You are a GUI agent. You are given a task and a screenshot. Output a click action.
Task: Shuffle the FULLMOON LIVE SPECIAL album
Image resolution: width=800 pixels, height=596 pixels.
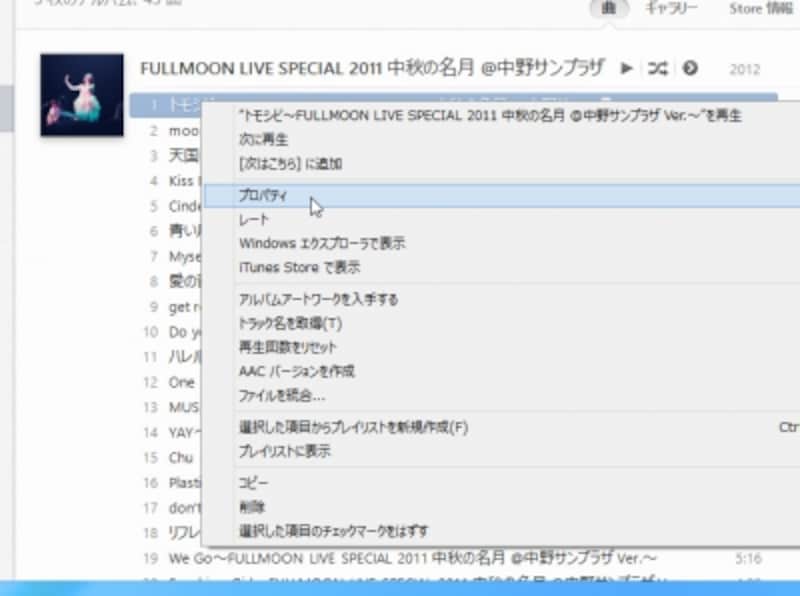pos(657,68)
